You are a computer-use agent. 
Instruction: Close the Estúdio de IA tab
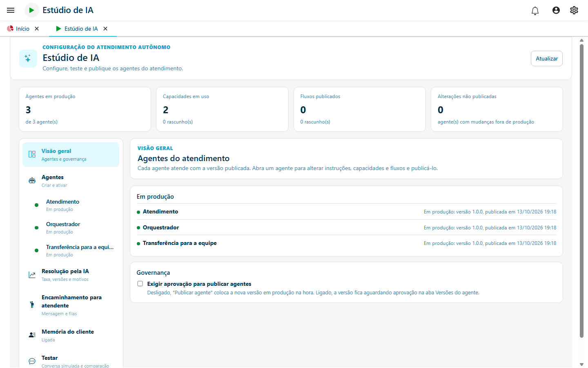tap(105, 29)
